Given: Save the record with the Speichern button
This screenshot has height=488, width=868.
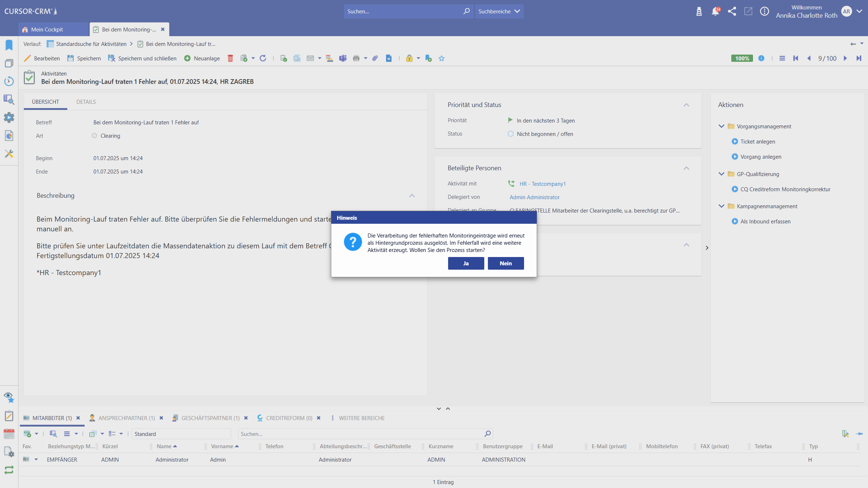Looking at the screenshot, I should tap(84, 58).
